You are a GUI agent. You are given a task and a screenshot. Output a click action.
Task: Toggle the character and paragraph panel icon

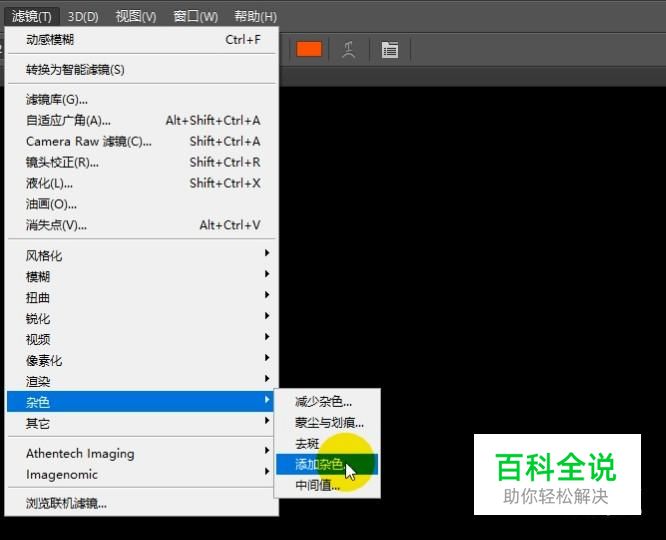[389, 50]
